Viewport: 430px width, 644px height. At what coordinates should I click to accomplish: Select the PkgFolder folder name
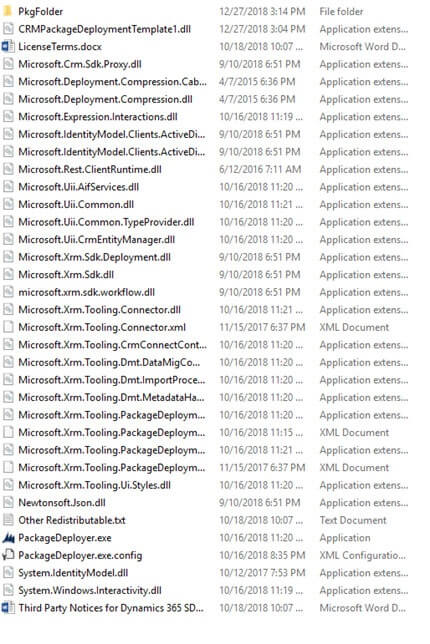(41, 12)
